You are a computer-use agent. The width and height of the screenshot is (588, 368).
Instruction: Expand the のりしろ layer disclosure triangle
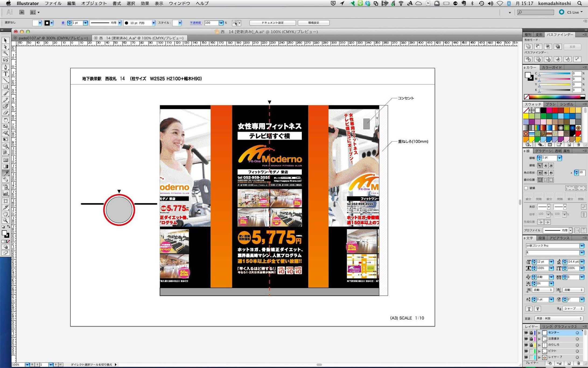[540, 345]
